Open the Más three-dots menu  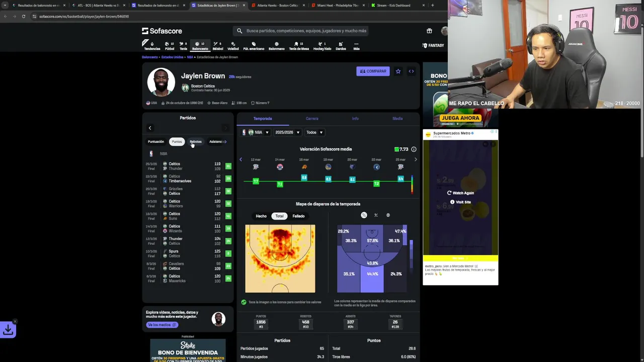[x=356, y=46]
